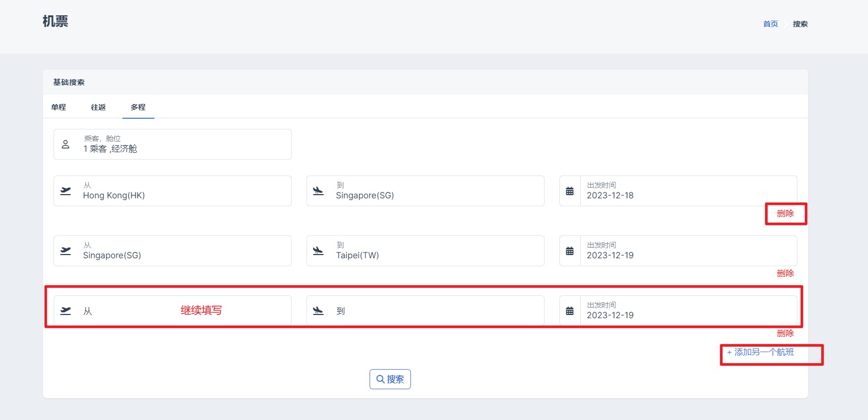Screen dimensions: 868x420
Task: Click the departure plane icon beside Hong Kong
Action: [66, 191]
